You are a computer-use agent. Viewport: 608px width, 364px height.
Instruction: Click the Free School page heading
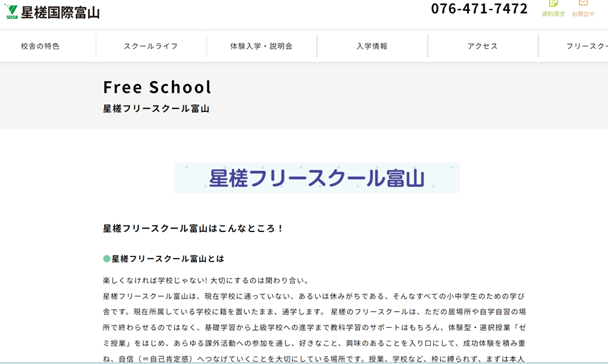[x=157, y=87]
